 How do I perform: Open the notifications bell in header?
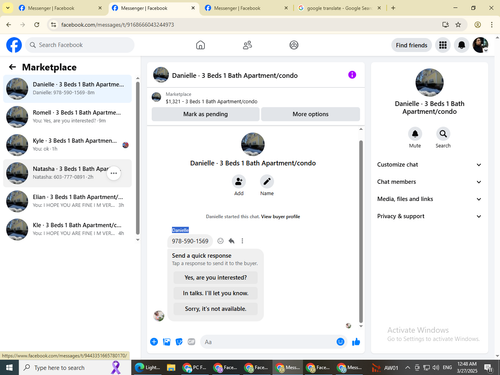coord(462,45)
